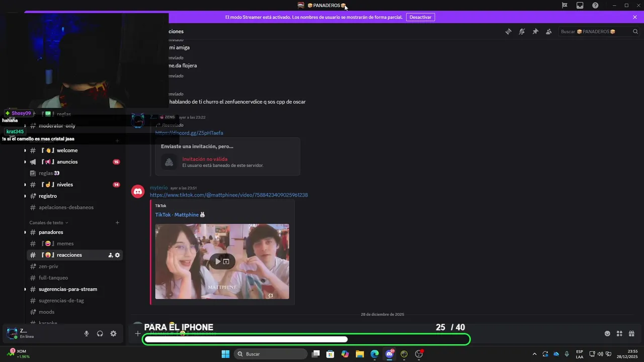Open Task View on taskbar
The height and width of the screenshot is (362, 644).
tap(315, 354)
